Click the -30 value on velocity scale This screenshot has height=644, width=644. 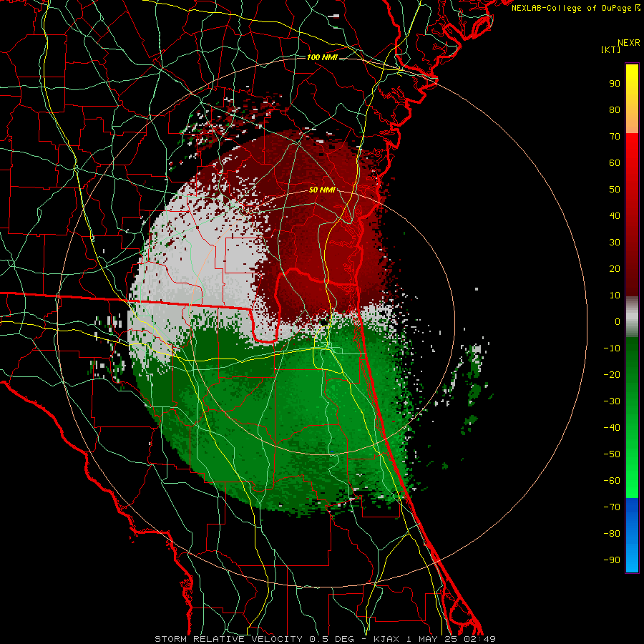[x=612, y=401]
